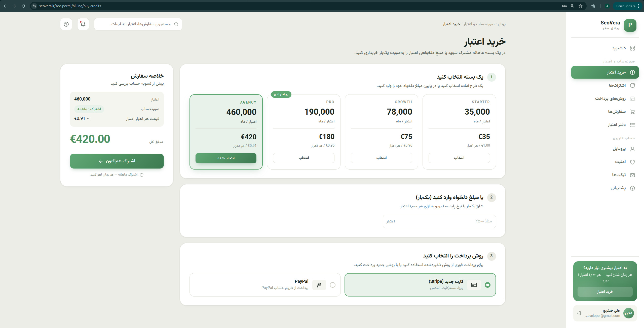
Task: Click the 78,000 GROWTH credit amount
Action: (399, 112)
